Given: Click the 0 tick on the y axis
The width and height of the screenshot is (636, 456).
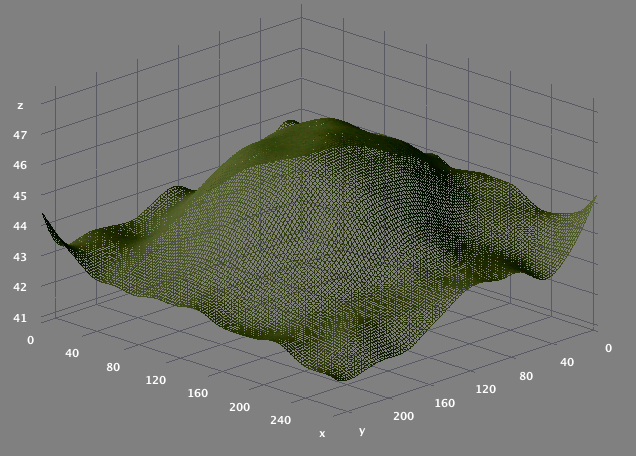Looking at the screenshot, I should (607, 347).
